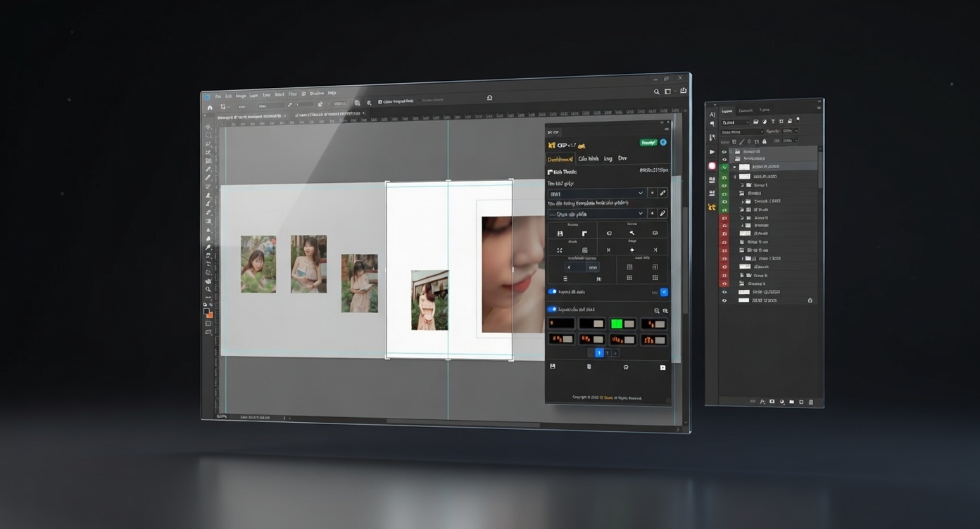Open the Image menu in the menu bar
Image resolution: width=980 pixels, height=529 pixels.
(x=241, y=96)
